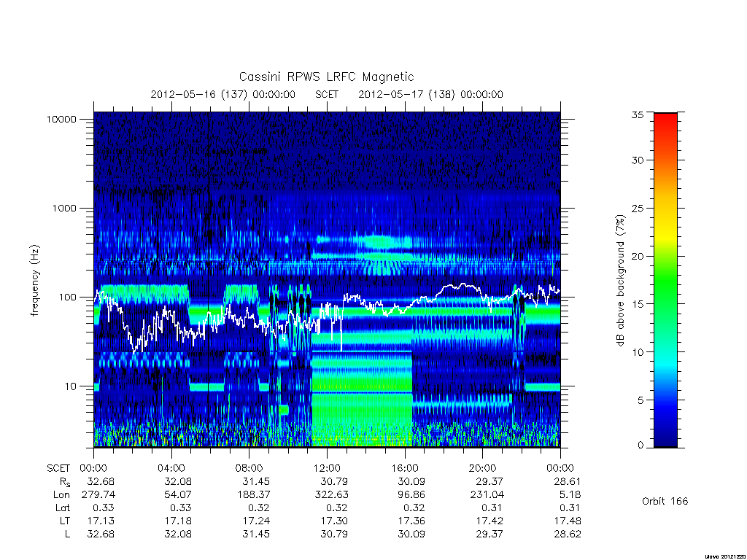Click the Rs value 31.45
747x560 pixels.
coord(256,482)
